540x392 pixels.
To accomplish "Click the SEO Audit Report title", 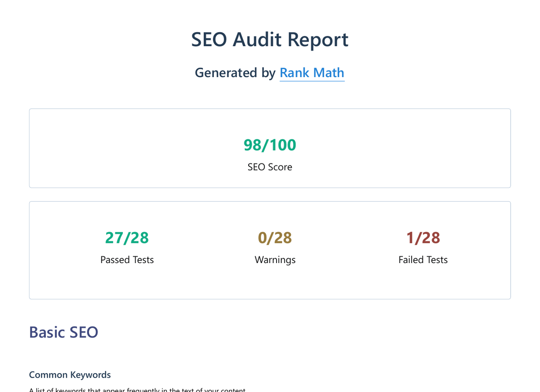I will click(270, 40).
